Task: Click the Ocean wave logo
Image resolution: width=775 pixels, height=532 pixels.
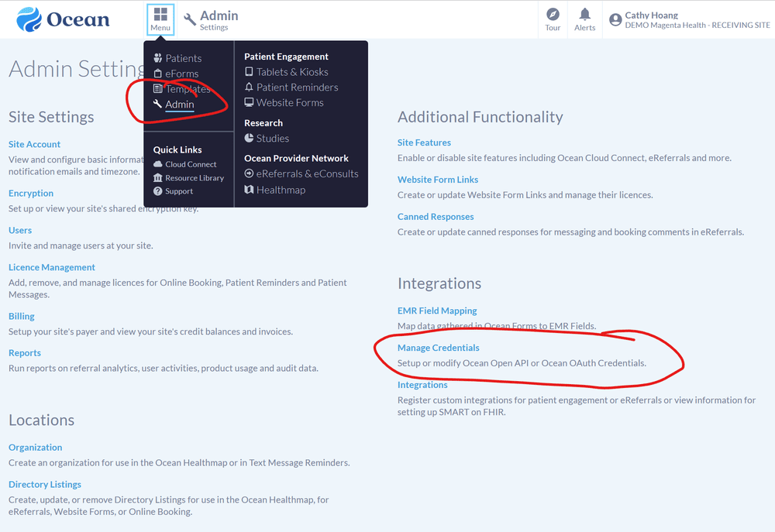Action: [31, 19]
